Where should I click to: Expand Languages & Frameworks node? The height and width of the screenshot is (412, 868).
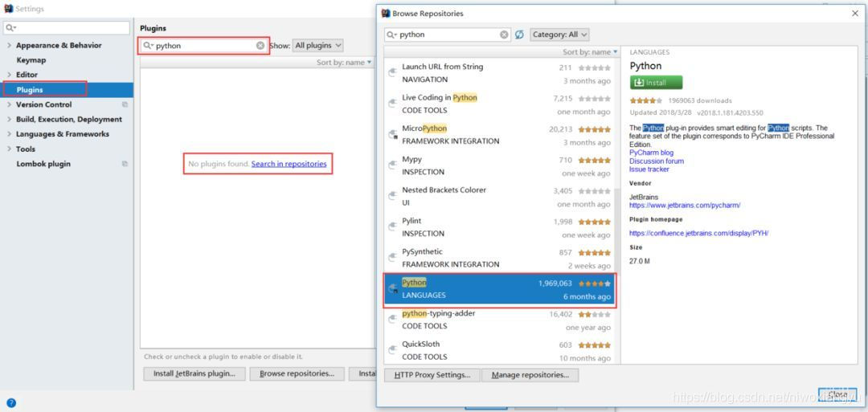coord(9,134)
